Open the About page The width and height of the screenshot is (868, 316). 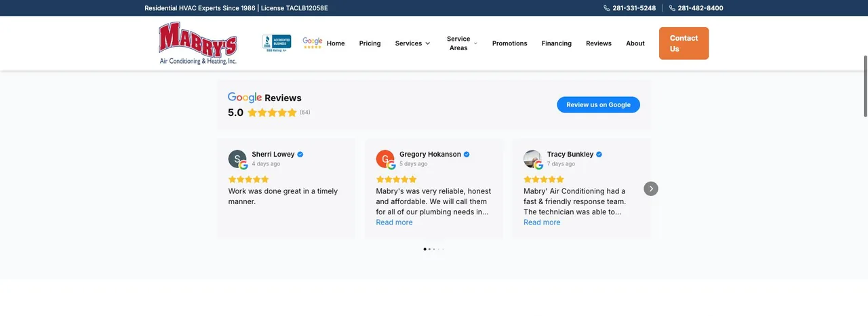tap(635, 43)
